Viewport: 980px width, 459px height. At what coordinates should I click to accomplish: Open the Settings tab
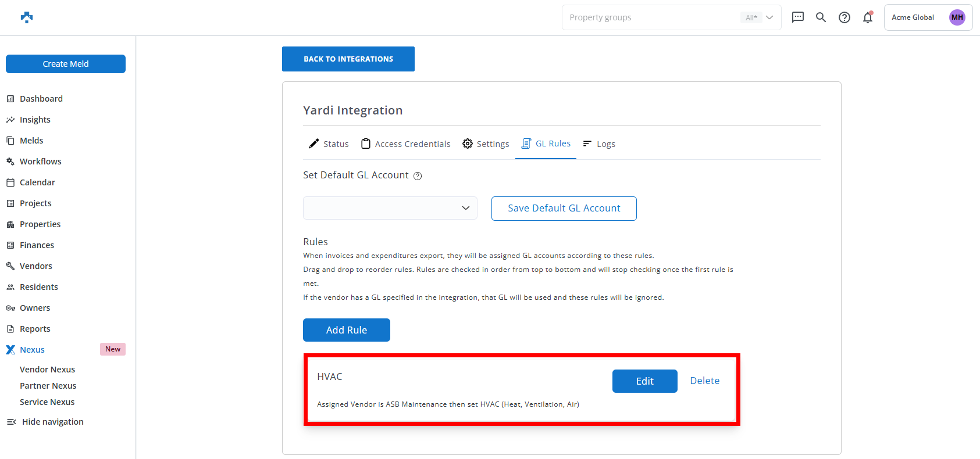pyautogui.click(x=486, y=144)
